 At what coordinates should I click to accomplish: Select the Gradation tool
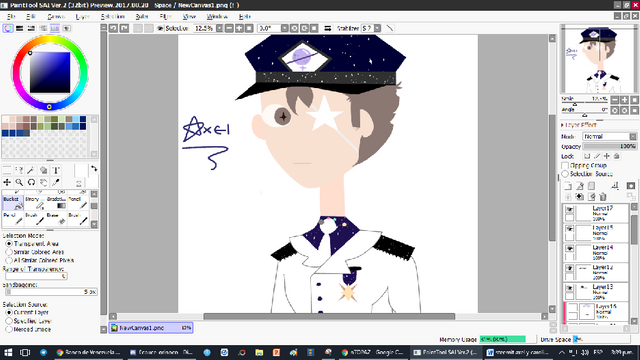pos(57,203)
